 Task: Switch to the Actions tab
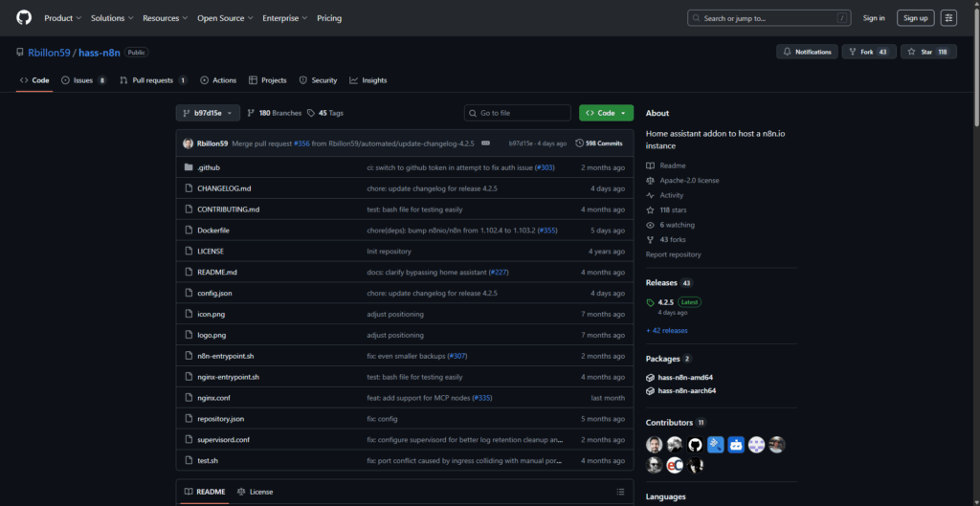tap(218, 80)
